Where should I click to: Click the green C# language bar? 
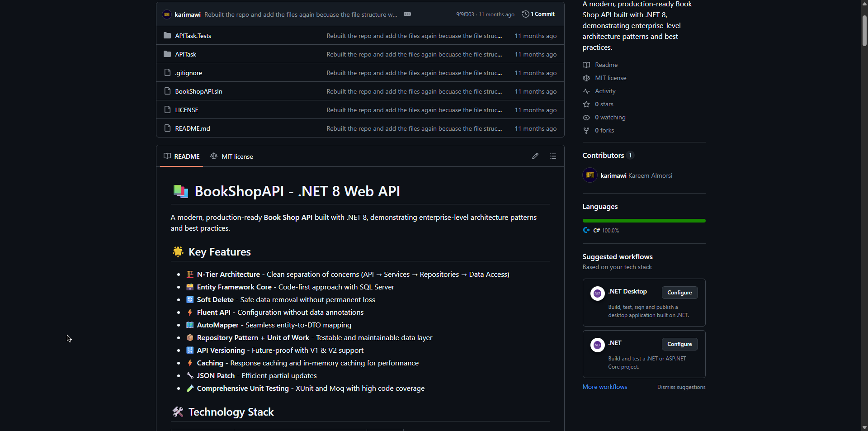pos(644,221)
